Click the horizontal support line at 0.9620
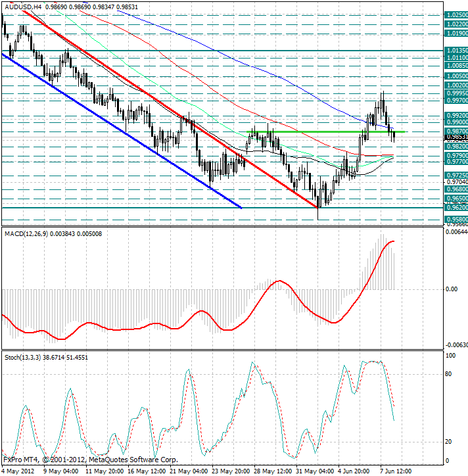This screenshot has height=476, width=468. (x=222, y=208)
